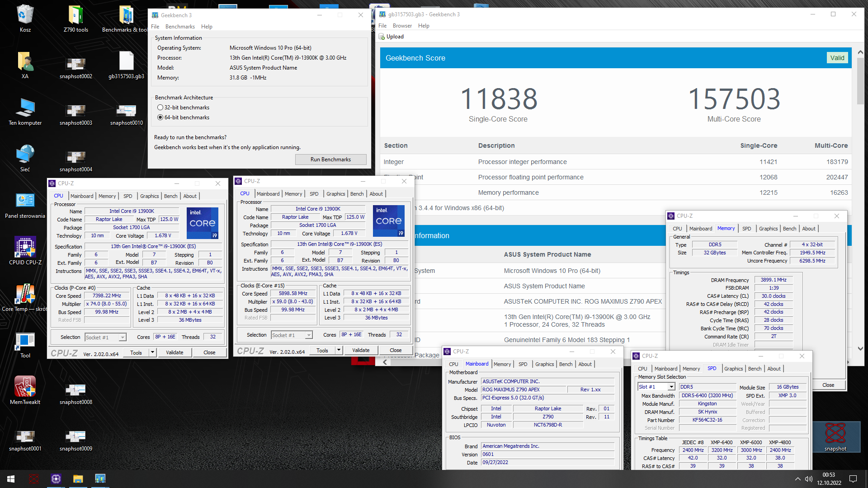868x488 pixels.
Task: Open the snapshot tool icon at bottom right
Action: click(x=835, y=436)
